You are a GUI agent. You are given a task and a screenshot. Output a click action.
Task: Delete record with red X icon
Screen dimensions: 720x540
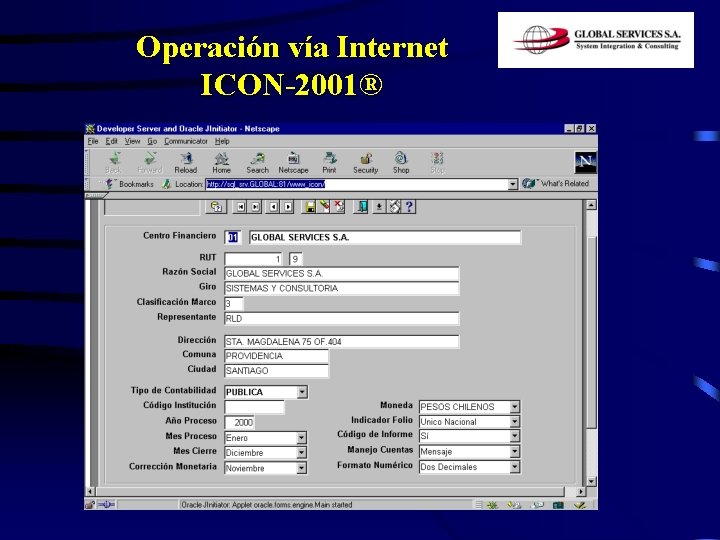tap(339, 207)
